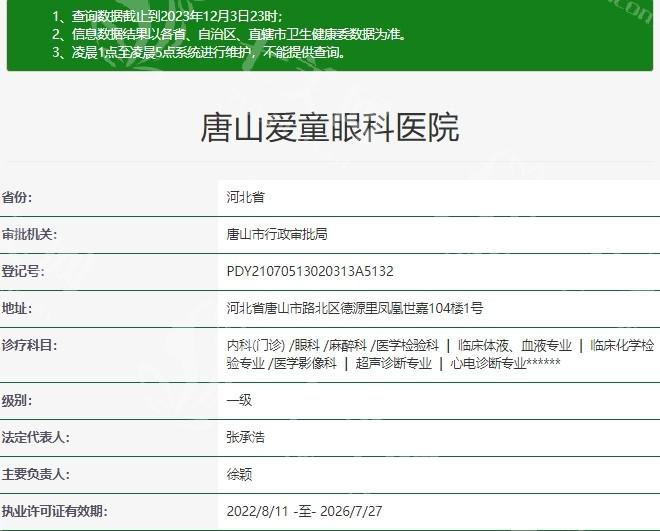Click the value 唐山市行政审批局
Screen dimensions: 660x531
[277, 234]
